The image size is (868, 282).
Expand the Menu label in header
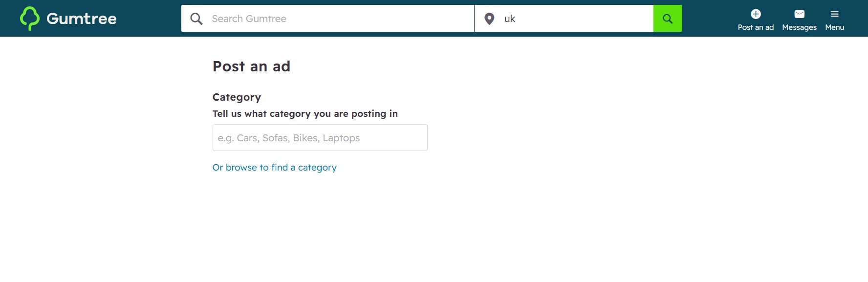[834, 27]
